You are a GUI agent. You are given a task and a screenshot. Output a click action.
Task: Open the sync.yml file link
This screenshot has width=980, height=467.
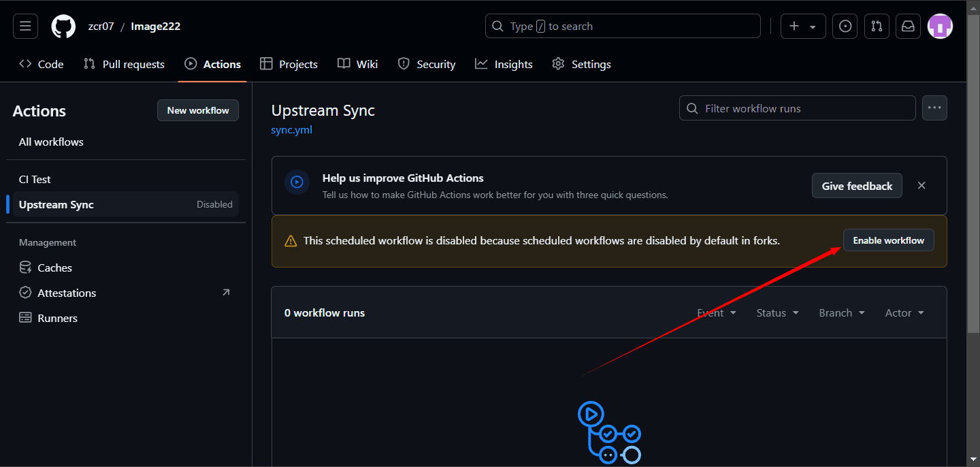[x=291, y=130]
